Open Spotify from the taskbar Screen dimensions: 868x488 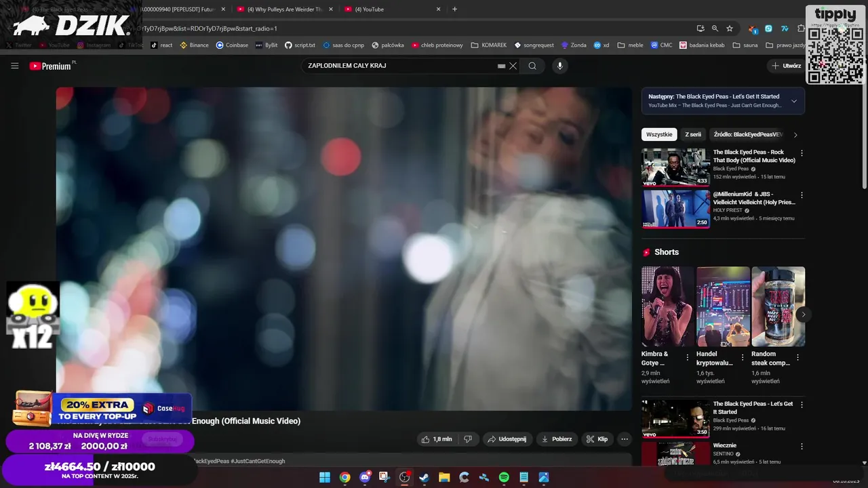pos(504,477)
